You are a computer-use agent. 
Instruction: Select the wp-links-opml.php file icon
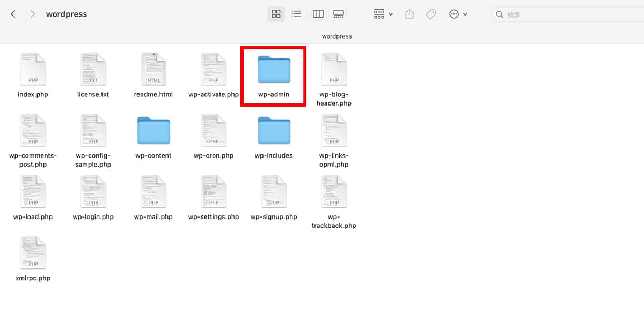click(334, 130)
